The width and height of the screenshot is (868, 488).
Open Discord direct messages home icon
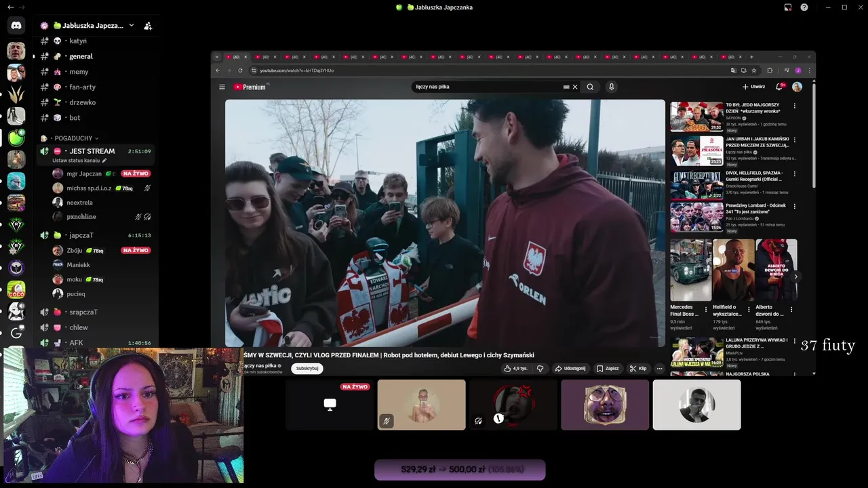[x=16, y=26]
